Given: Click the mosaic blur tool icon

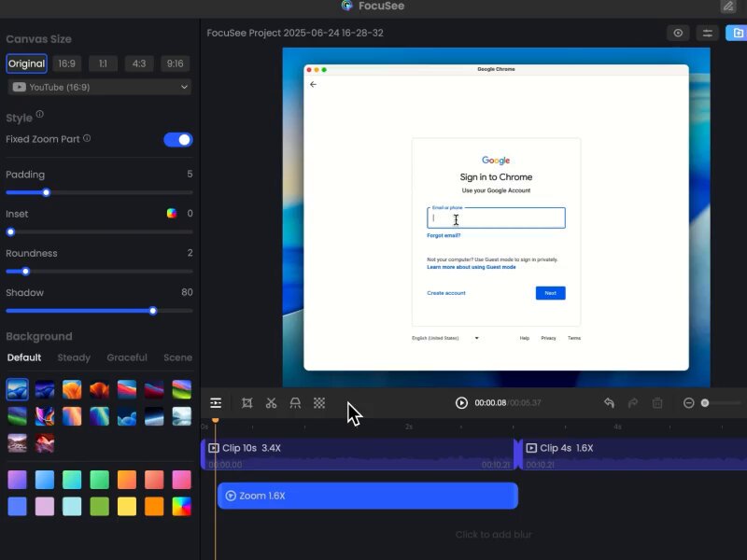Looking at the screenshot, I should point(319,403).
